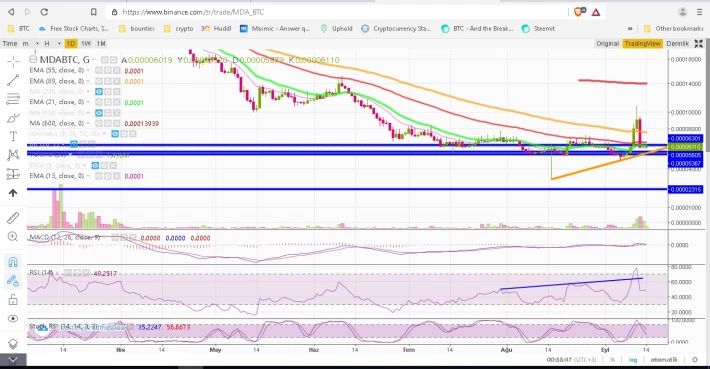
Task: Show the hidden EMA (9) indicator
Action: pyautogui.click(x=95, y=165)
